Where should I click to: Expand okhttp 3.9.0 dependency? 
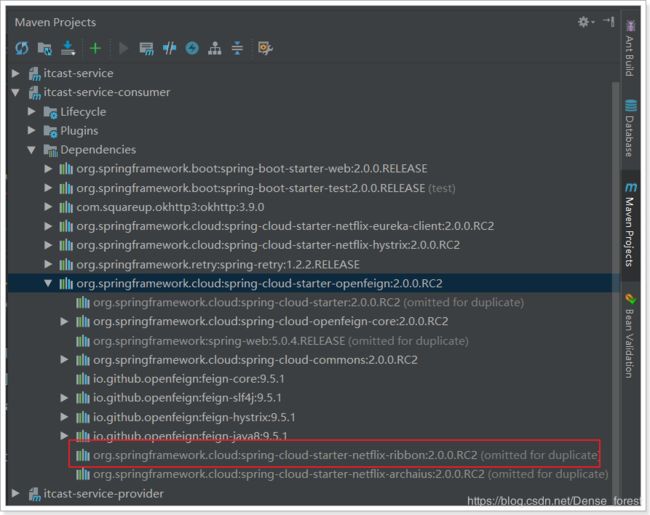(48, 207)
